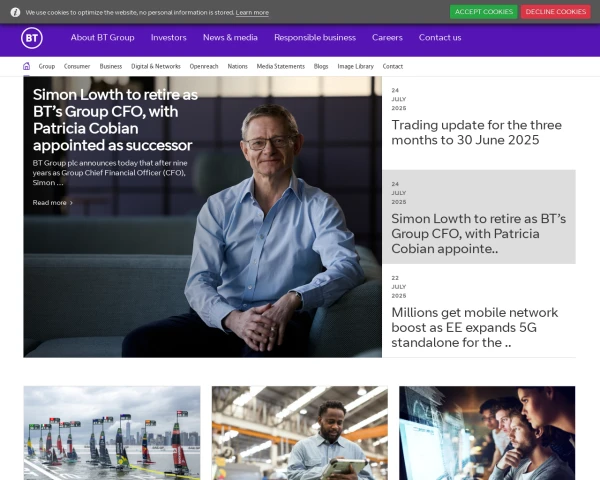Open the Investors menu
Viewport: 600px width, 480px height.
pyautogui.click(x=168, y=38)
